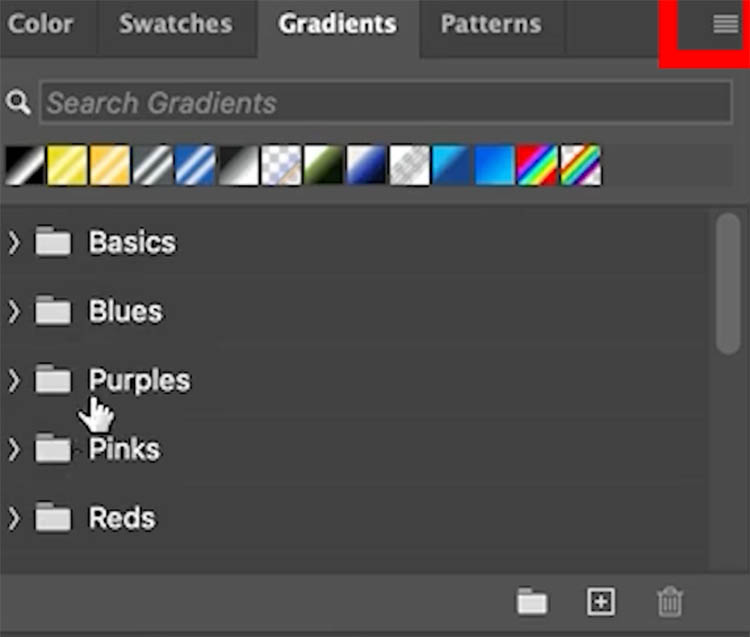Screen dimensions: 750x637
Task: Pick the first black-white gradient swatch
Action: (x=25, y=166)
